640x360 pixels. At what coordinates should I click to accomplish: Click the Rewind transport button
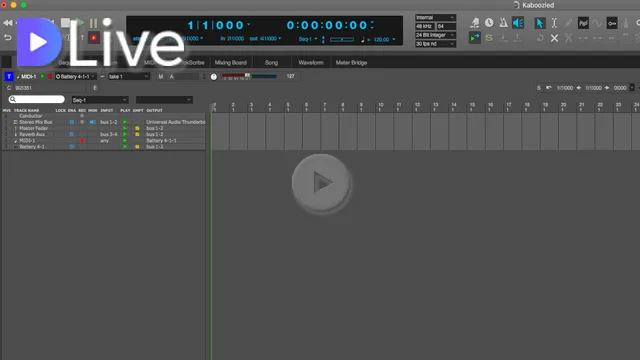(x=7, y=23)
